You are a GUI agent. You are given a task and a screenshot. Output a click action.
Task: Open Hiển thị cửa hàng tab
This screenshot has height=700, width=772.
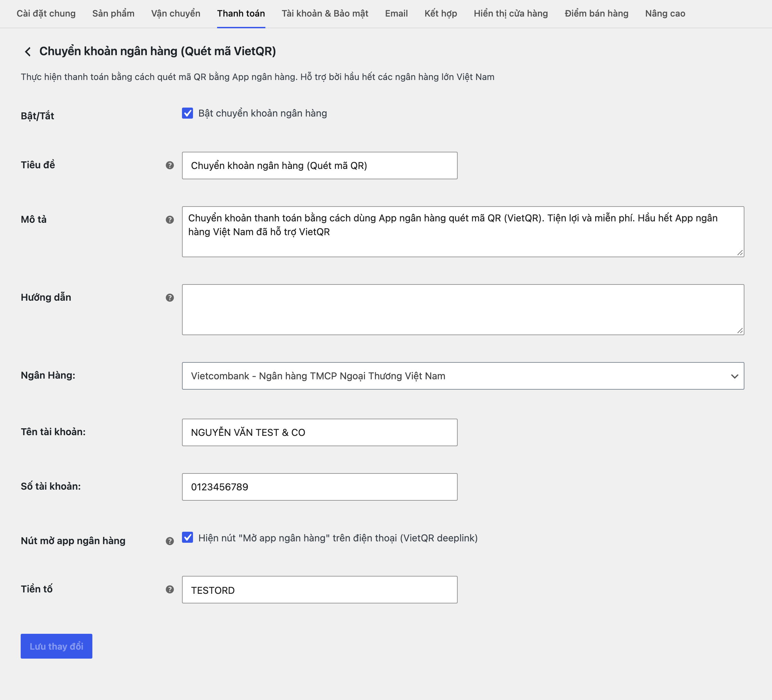(511, 13)
